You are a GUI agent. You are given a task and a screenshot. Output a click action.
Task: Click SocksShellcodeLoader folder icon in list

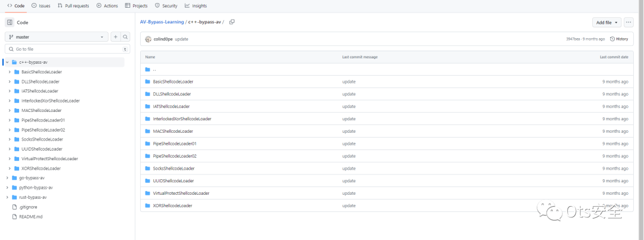tap(147, 168)
